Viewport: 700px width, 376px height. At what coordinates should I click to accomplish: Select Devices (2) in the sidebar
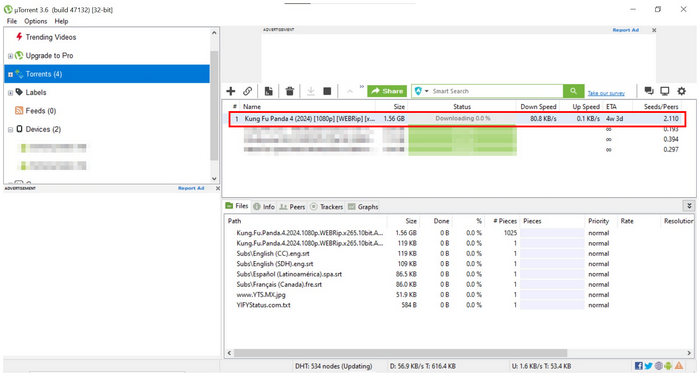[x=43, y=129]
